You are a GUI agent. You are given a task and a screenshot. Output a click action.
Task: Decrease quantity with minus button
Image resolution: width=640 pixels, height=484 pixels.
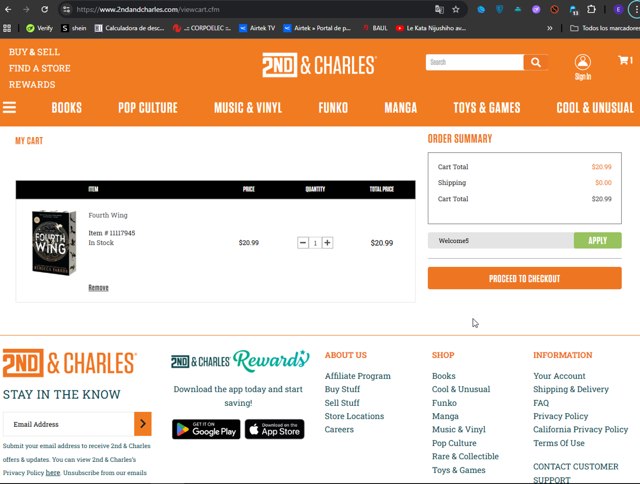click(x=302, y=243)
